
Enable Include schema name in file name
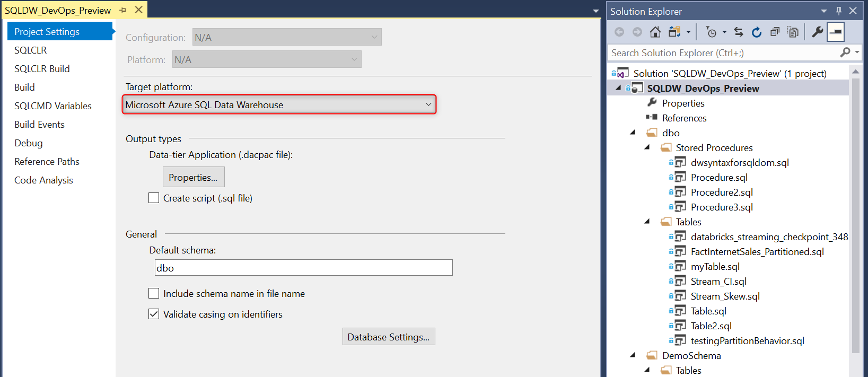[154, 293]
